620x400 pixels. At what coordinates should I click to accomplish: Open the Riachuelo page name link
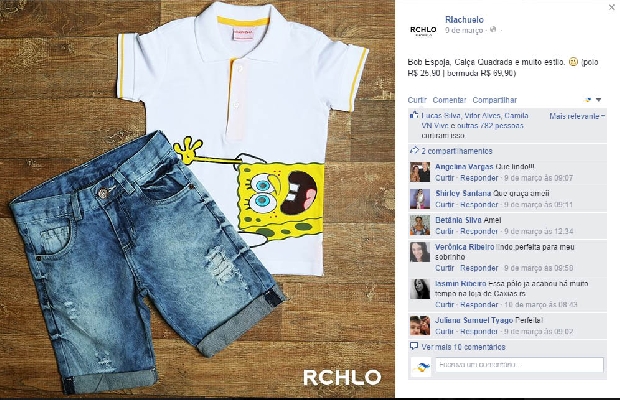click(x=464, y=19)
